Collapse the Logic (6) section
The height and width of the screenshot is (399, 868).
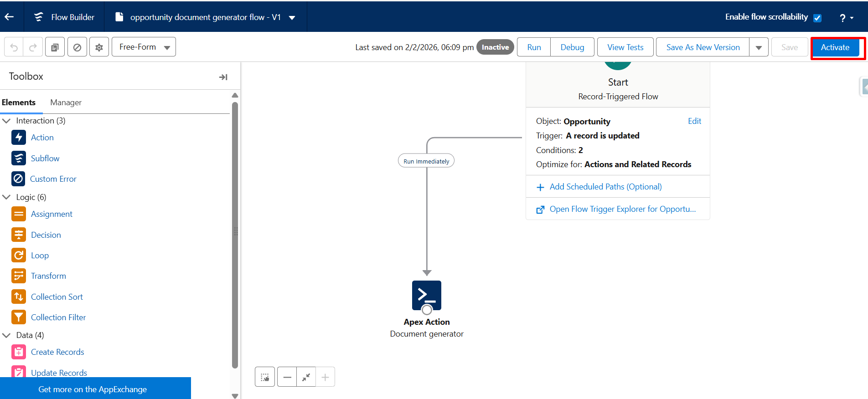point(7,197)
